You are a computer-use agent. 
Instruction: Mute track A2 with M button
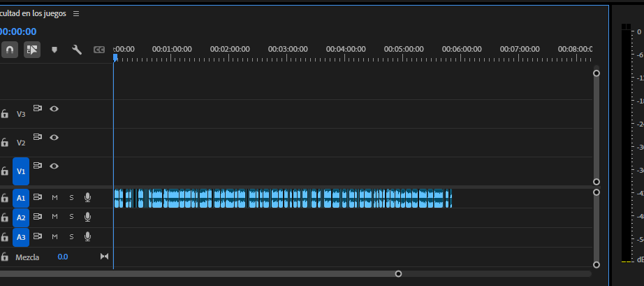[x=54, y=217]
